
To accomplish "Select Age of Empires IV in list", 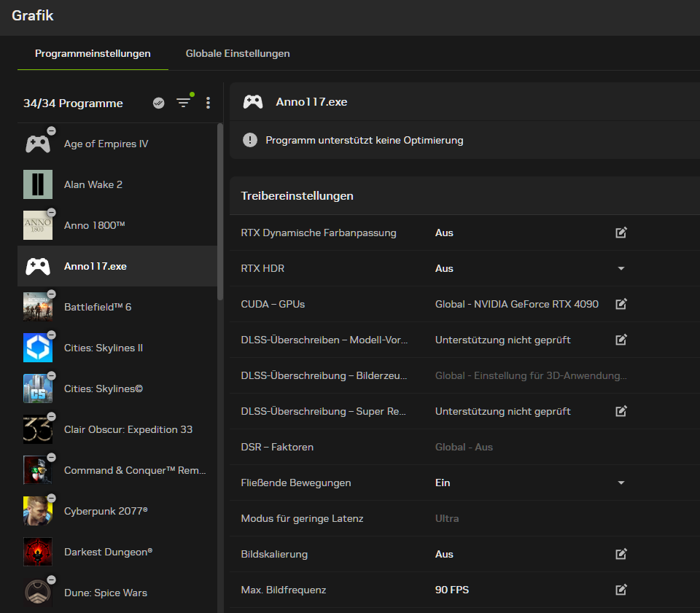I will 117,144.
